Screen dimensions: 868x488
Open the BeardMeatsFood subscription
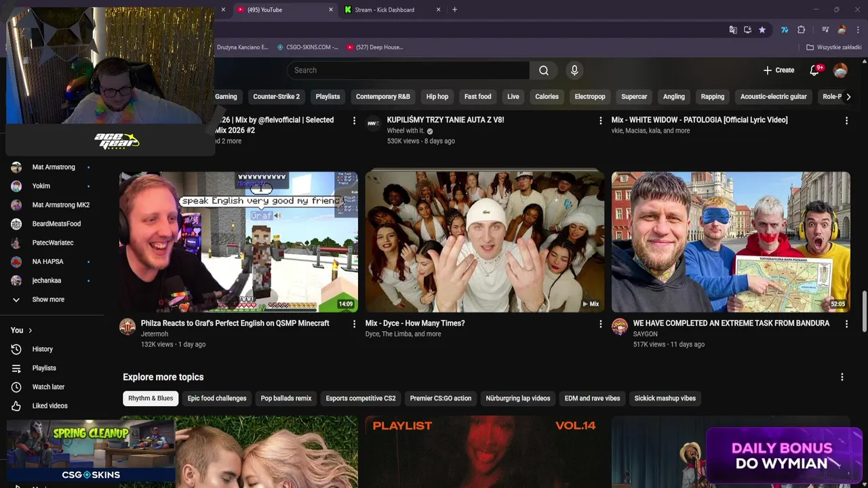pos(56,224)
